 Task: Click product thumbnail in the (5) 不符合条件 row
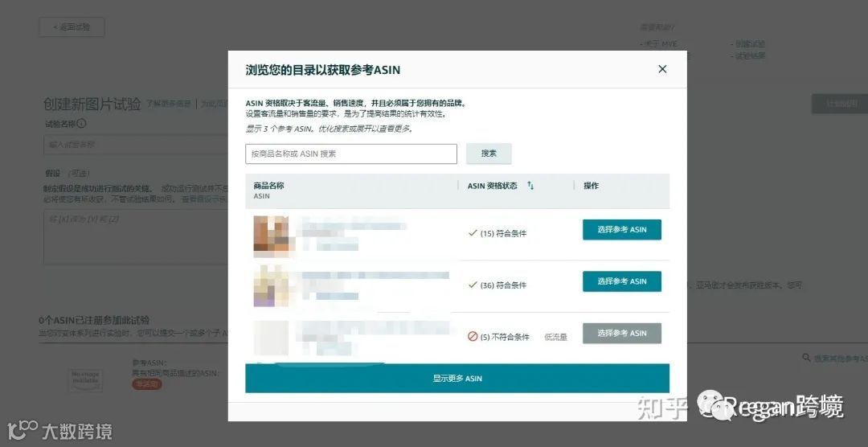click(x=272, y=338)
